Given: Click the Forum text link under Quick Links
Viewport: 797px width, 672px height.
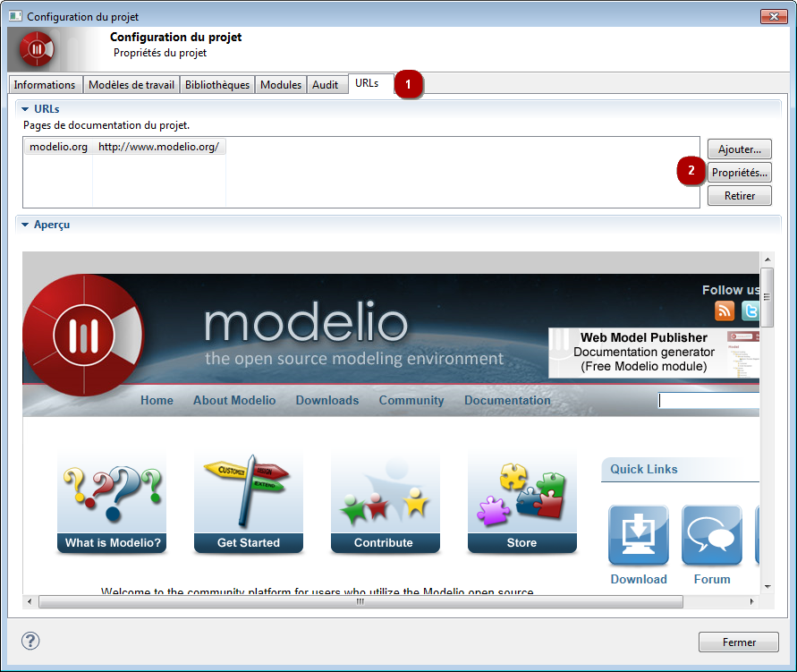Looking at the screenshot, I should click(x=712, y=579).
